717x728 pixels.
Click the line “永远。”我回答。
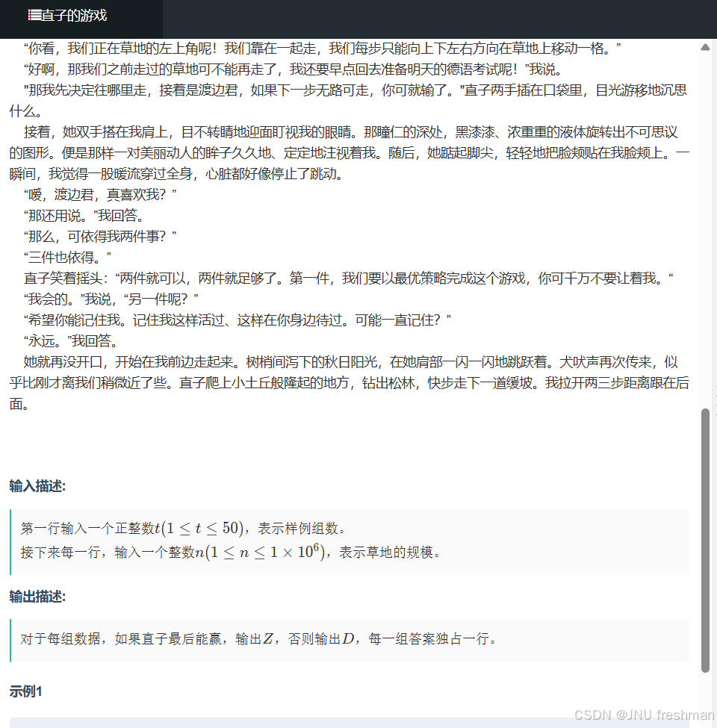71,340
